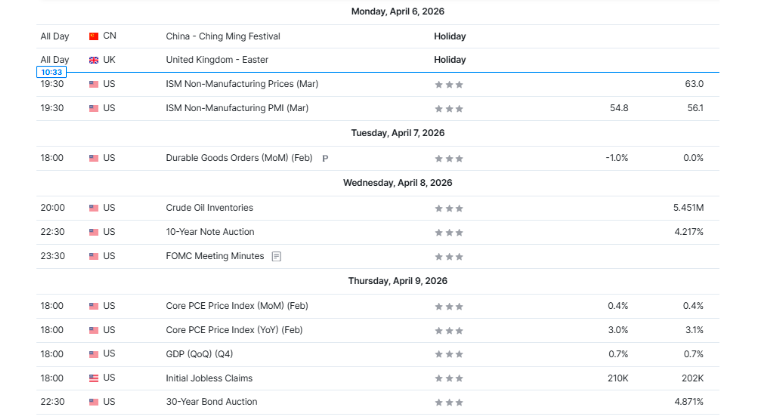Click the Thursday, April 9, 2026 date header
Viewport: 768px width, 416px height.
[x=397, y=282]
